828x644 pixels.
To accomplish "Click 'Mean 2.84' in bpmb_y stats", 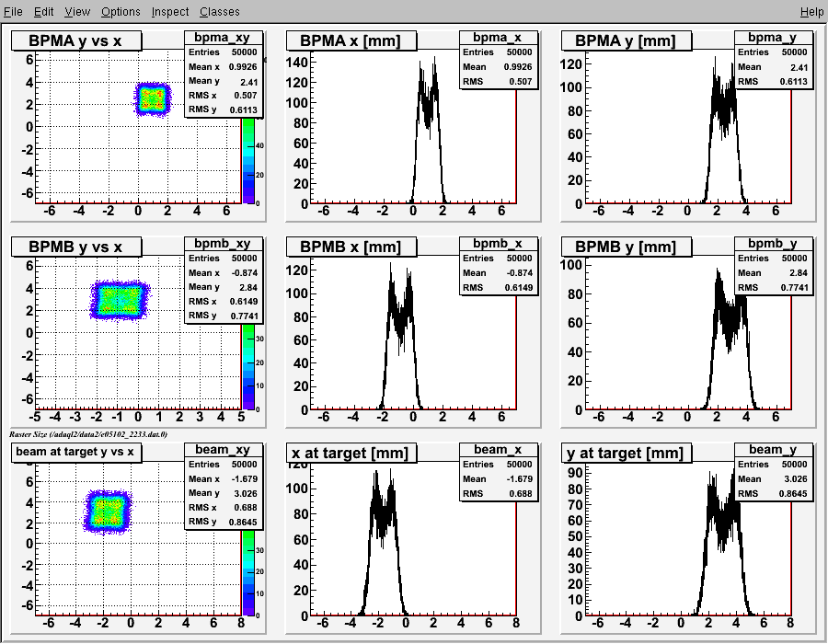I will tap(773, 273).
